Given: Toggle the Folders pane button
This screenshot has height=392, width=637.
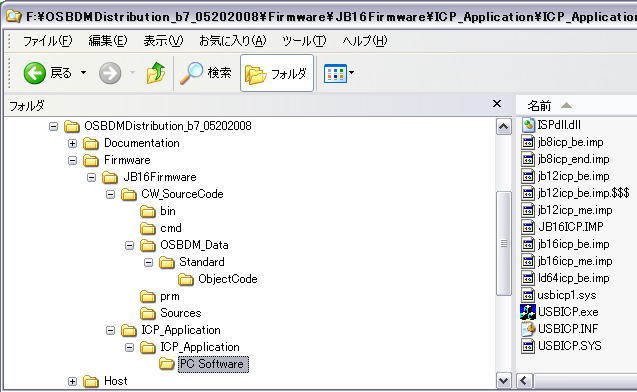Looking at the screenshot, I should [277, 74].
